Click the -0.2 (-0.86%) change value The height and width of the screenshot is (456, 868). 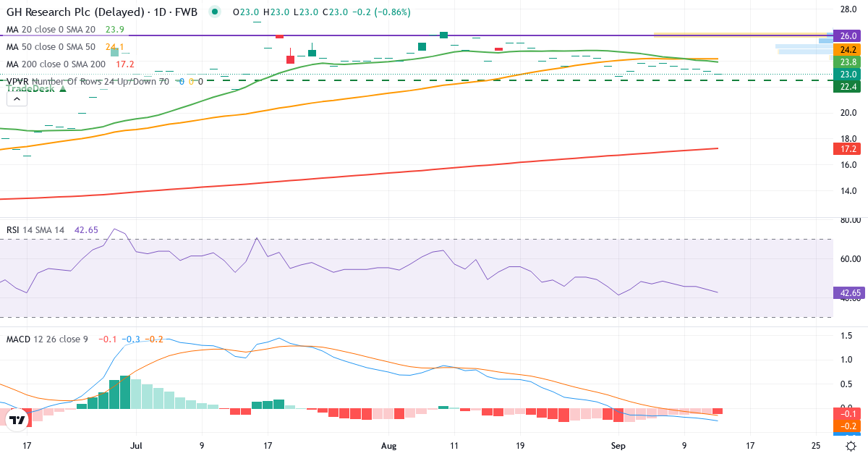pyautogui.click(x=382, y=12)
